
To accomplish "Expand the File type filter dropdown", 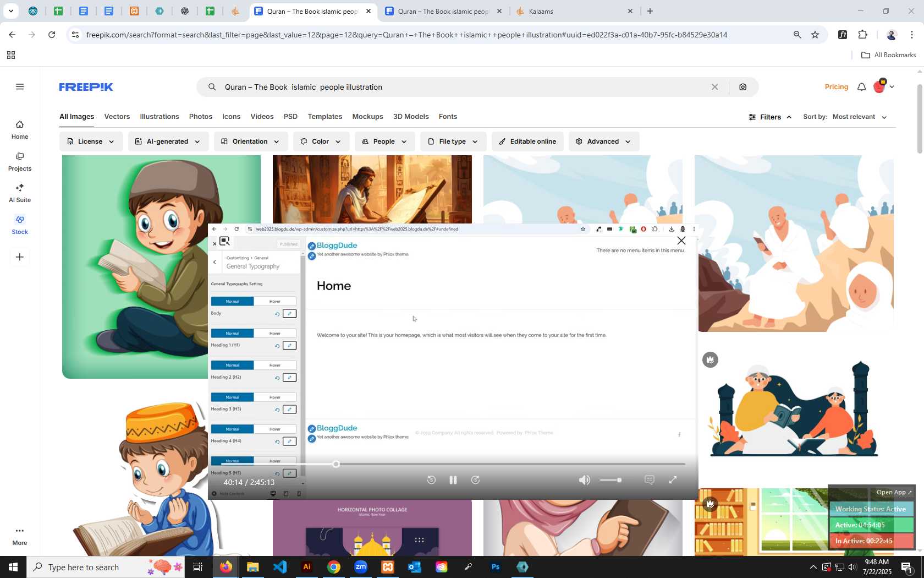I will tap(453, 141).
